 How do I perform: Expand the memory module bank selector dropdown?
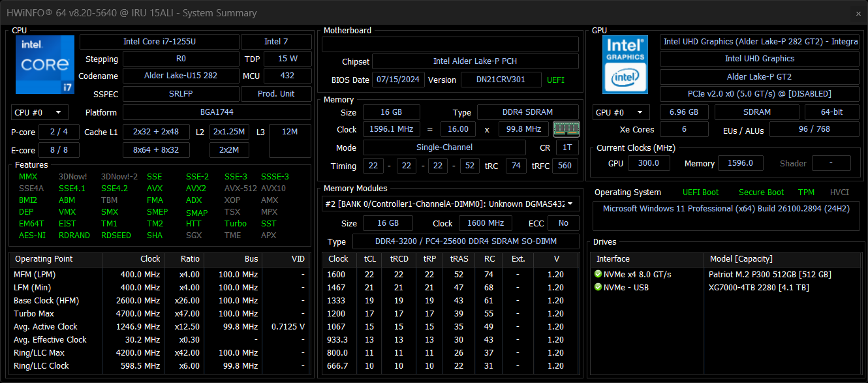pyautogui.click(x=451, y=204)
